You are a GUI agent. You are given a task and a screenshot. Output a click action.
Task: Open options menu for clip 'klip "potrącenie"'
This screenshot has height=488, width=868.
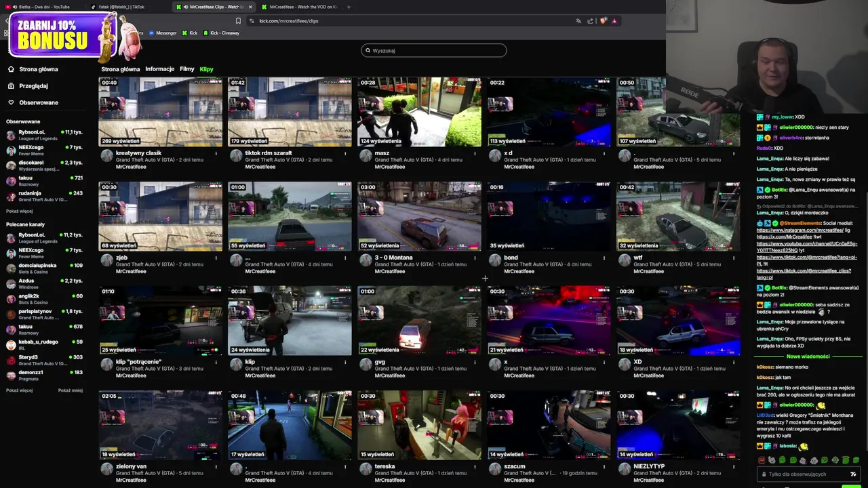point(216,363)
